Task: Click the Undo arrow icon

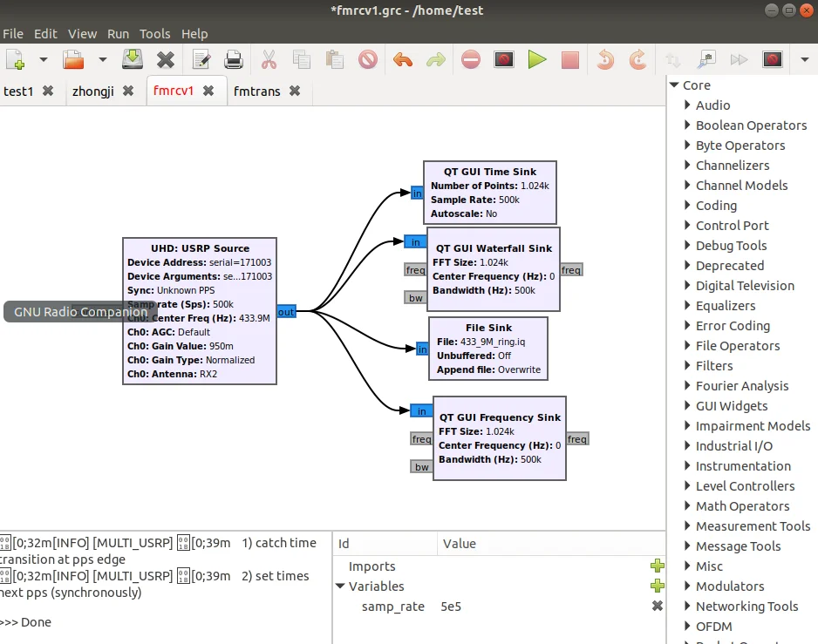Action: (402, 59)
